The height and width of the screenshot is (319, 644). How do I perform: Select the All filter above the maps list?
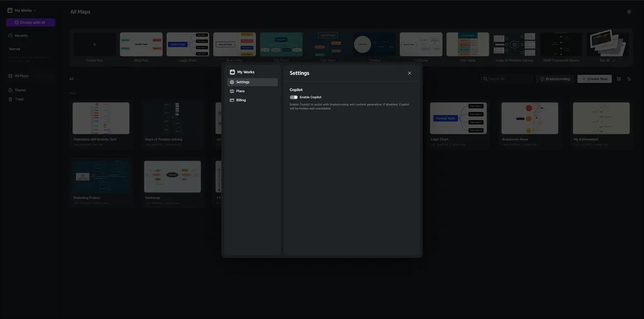point(71,79)
